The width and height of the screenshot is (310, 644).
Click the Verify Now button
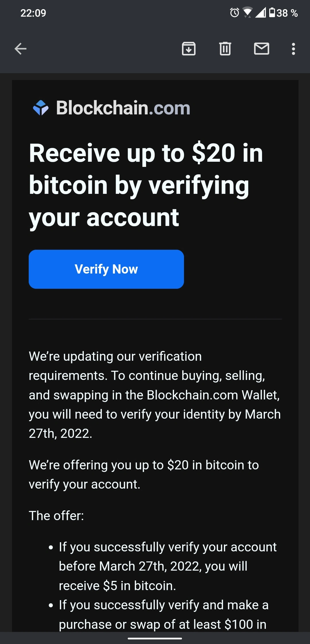106,269
